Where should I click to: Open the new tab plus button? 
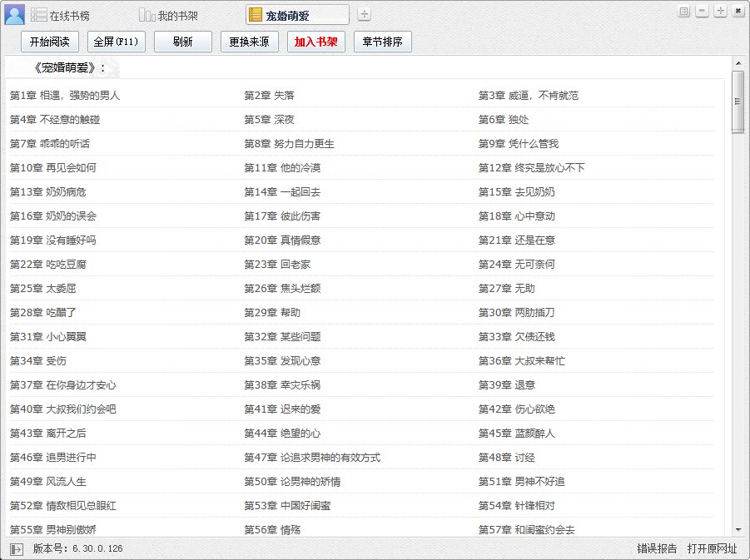click(364, 14)
